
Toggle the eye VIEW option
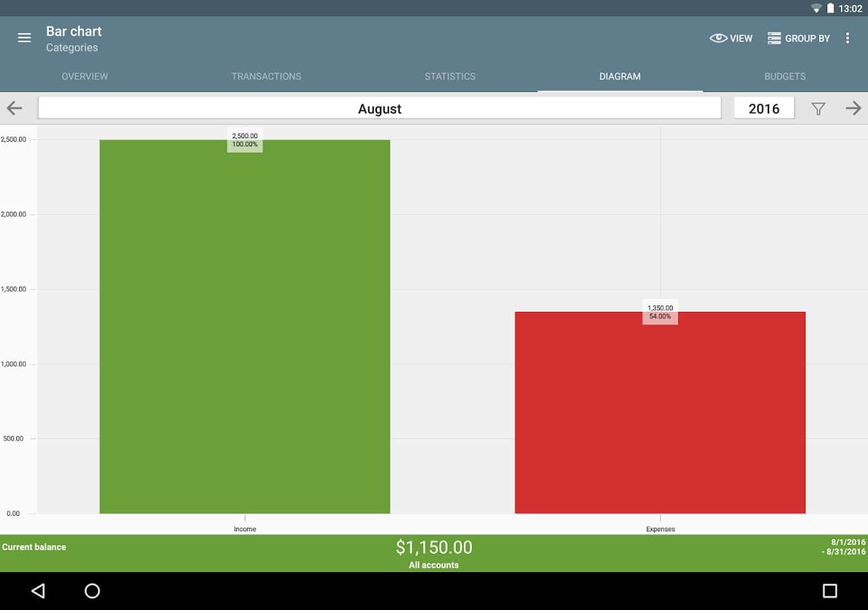click(x=731, y=38)
